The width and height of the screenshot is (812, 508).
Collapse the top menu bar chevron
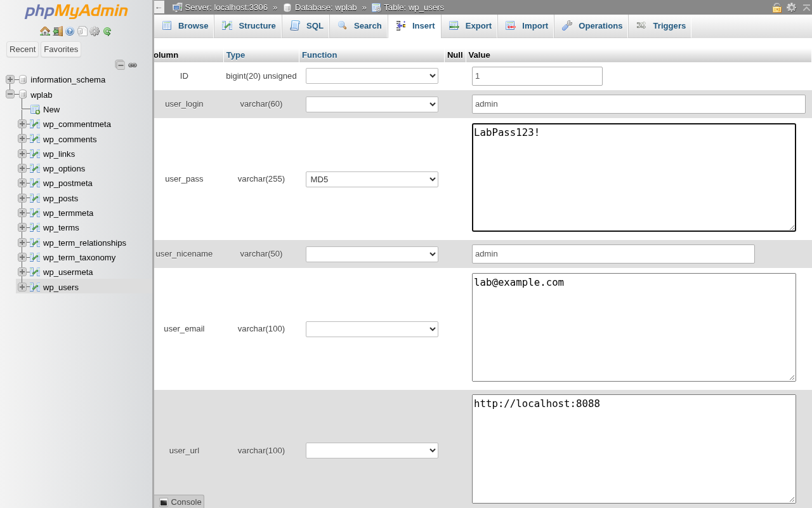[x=806, y=8]
